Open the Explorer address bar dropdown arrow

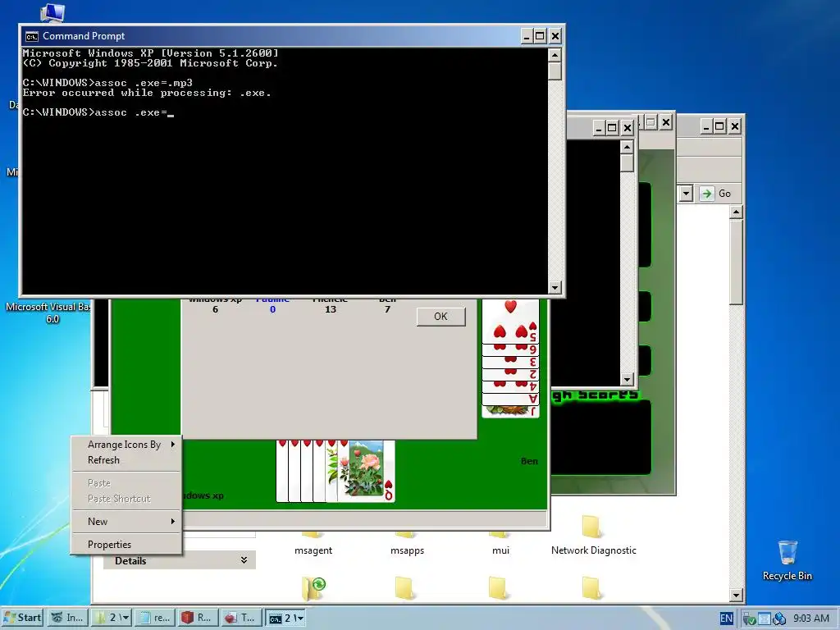coord(686,194)
